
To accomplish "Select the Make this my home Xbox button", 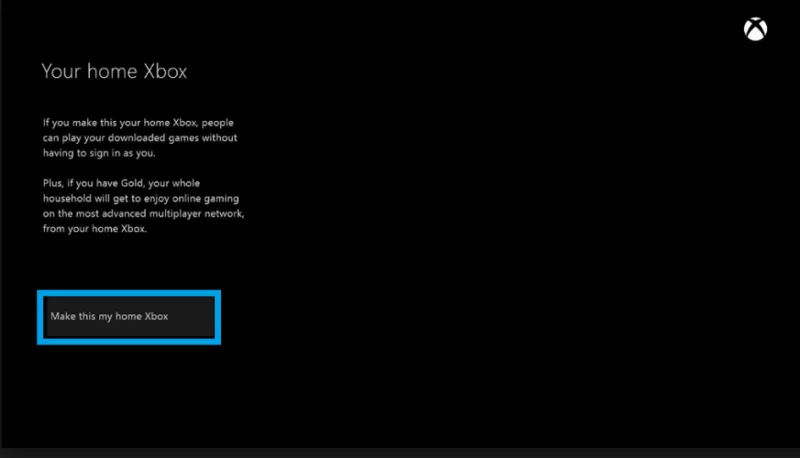I will click(x=129, y=317).
